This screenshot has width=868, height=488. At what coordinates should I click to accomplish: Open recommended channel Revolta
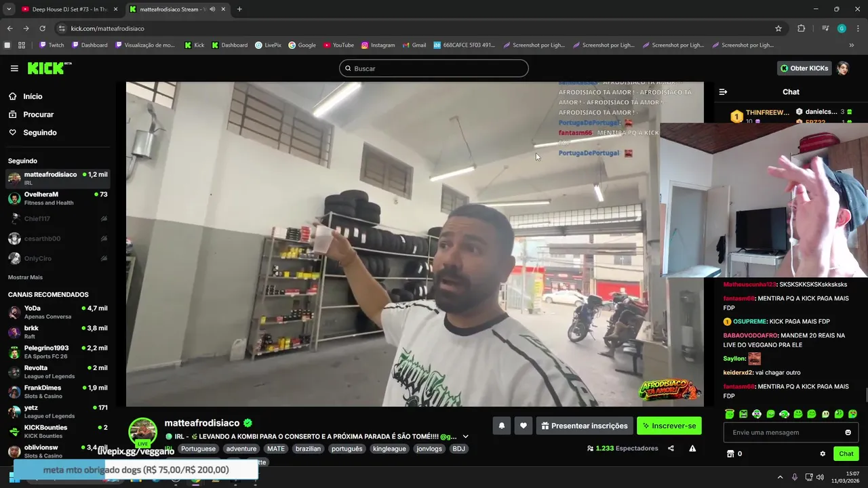coord(58,372)
